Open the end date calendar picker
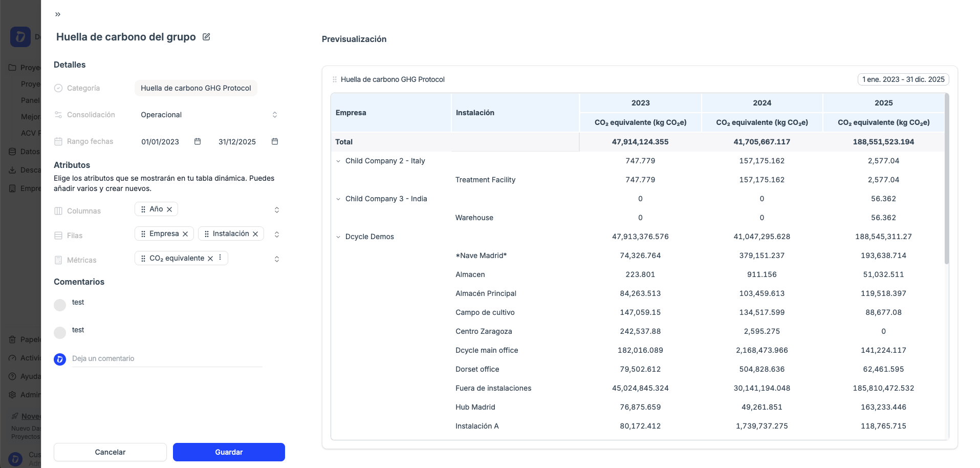This screenshot has width=980, height=468. coord(275,141)
